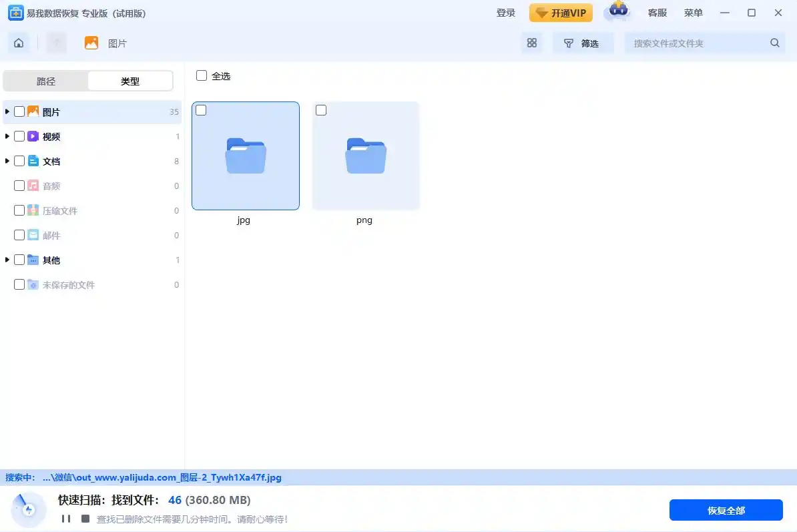The height and width of the screenshot is (532, 797).
Task: Click the grid view layout icon
Action: (532, 42)
